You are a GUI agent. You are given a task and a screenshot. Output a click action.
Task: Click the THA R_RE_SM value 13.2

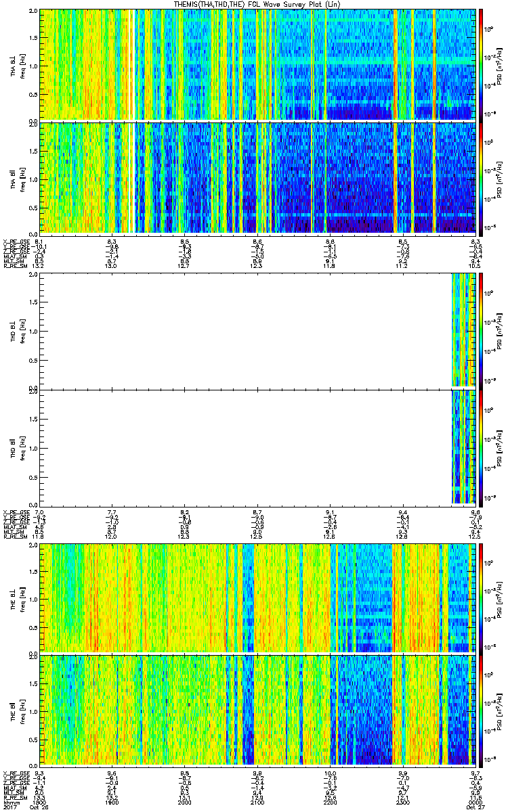(39, 267)
